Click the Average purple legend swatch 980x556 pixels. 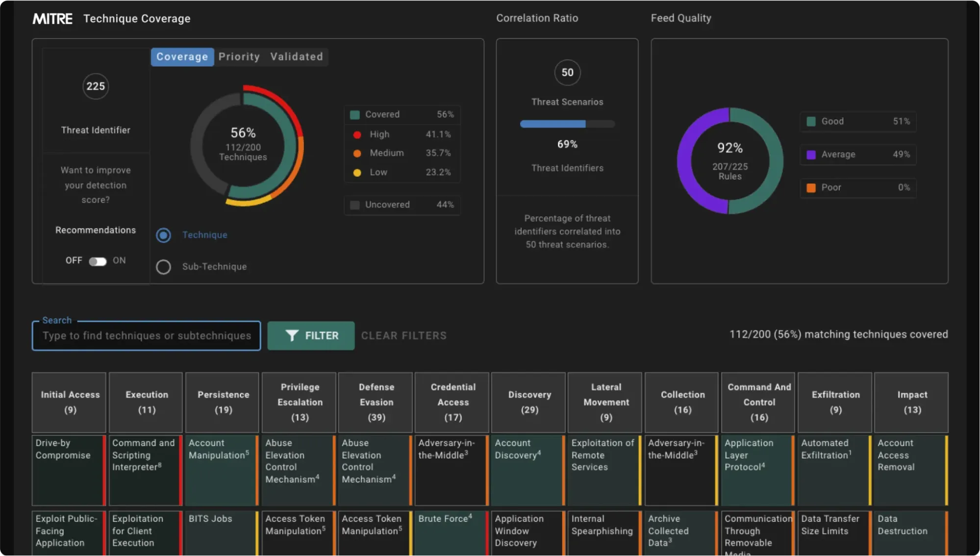click(811, 155)
